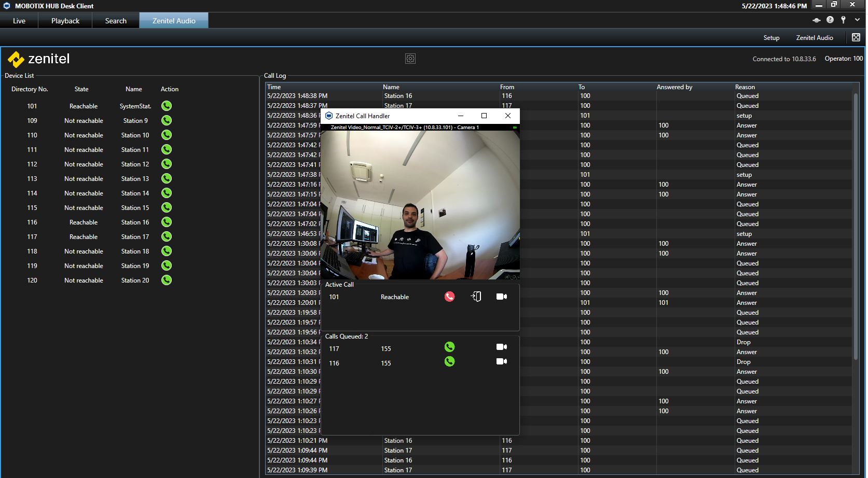
Task: Open the Zenitel settings gear
Action: click(410, 59)
